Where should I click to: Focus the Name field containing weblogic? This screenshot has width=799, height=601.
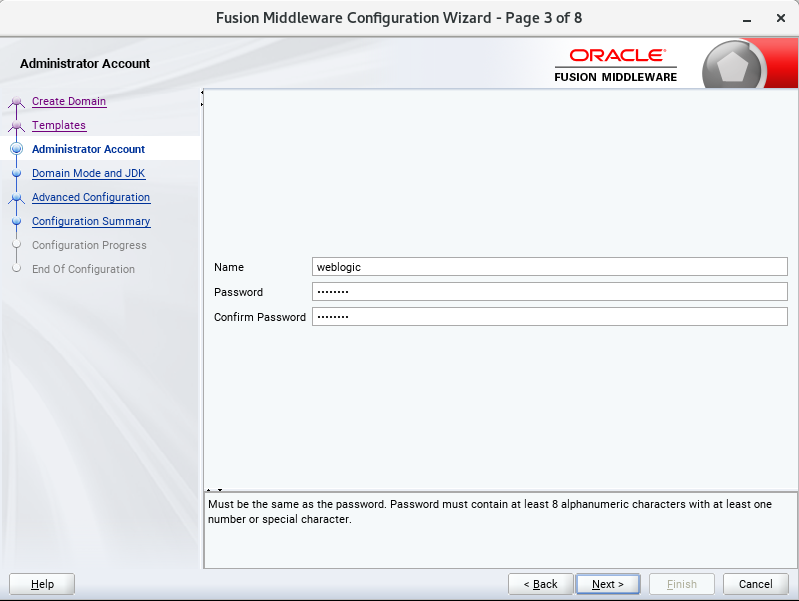point(549,267)
